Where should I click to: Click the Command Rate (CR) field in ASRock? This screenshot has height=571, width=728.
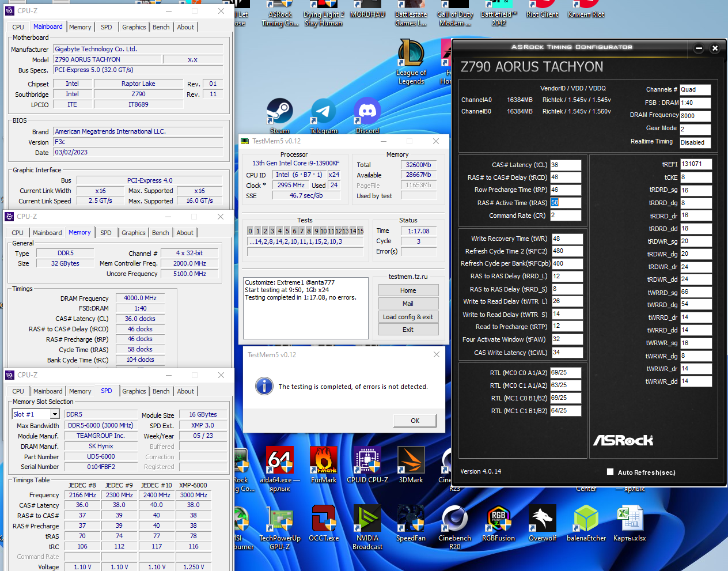click(x=566, y=215)
